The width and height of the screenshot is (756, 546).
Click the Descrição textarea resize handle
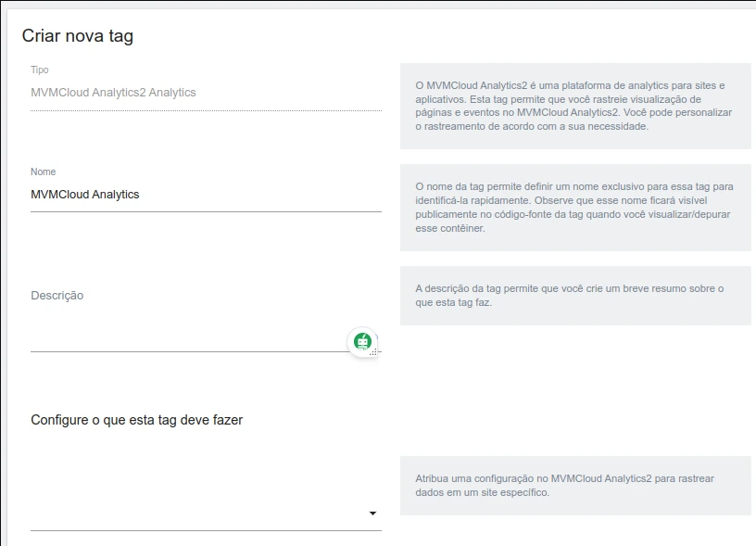tap(375, 352)
